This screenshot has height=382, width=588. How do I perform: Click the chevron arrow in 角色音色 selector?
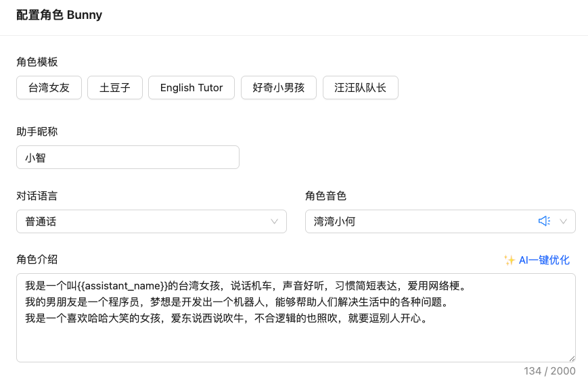pos(564,221)
